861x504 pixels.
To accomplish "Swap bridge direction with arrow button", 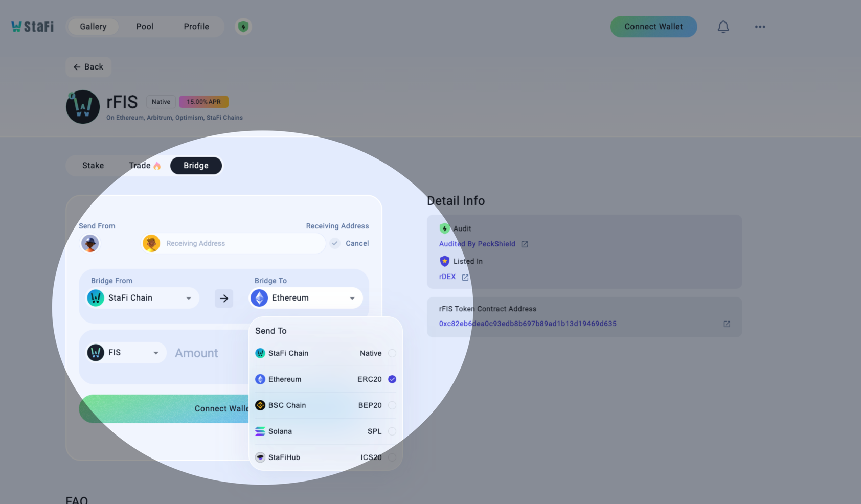I will point(224,298).
